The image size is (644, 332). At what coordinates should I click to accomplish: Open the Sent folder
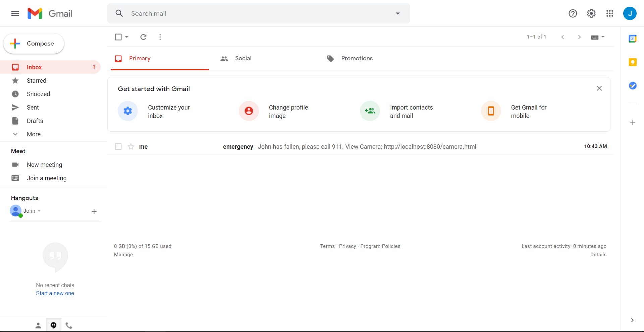pos(50,107)
